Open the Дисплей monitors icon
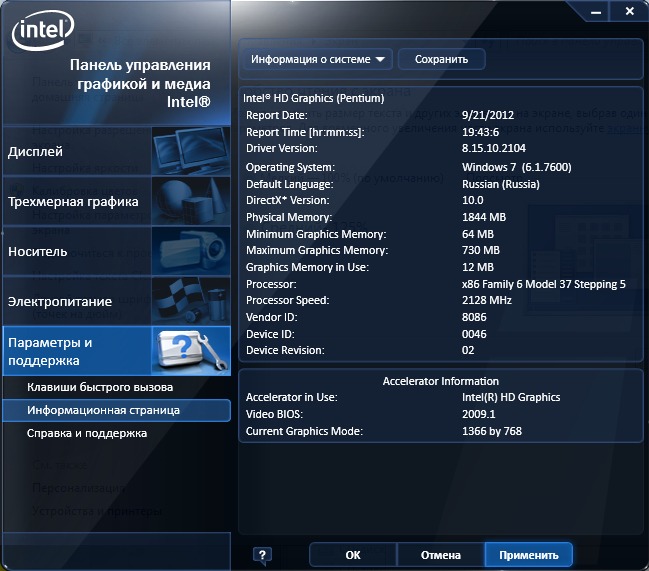The width and height of the screenshot is (649, 571). click(191, 151)
